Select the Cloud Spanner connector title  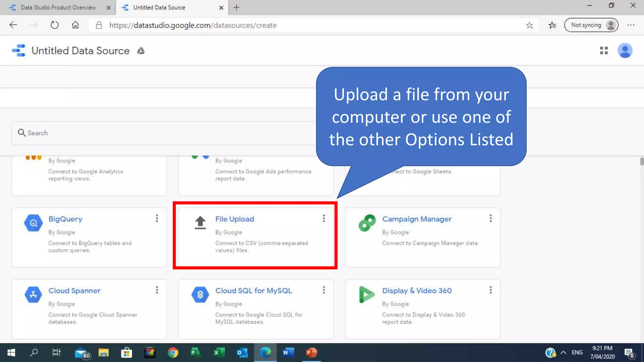pos(75,291)
